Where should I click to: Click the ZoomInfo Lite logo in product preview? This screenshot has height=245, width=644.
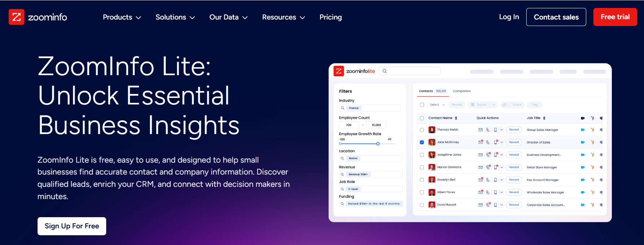354,71
